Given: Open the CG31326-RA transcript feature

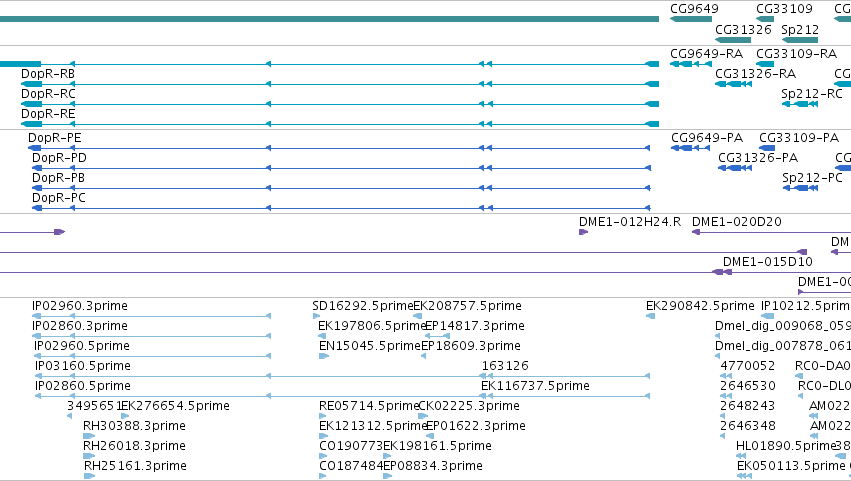Looking at the screenshot, I should 733,84.
